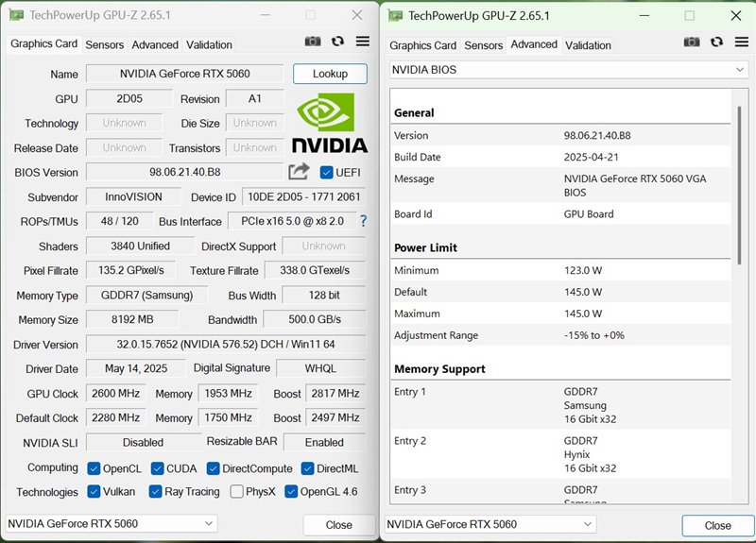
Task: Open the hamburger menu in right window
Action: click(x=741, y=42)
